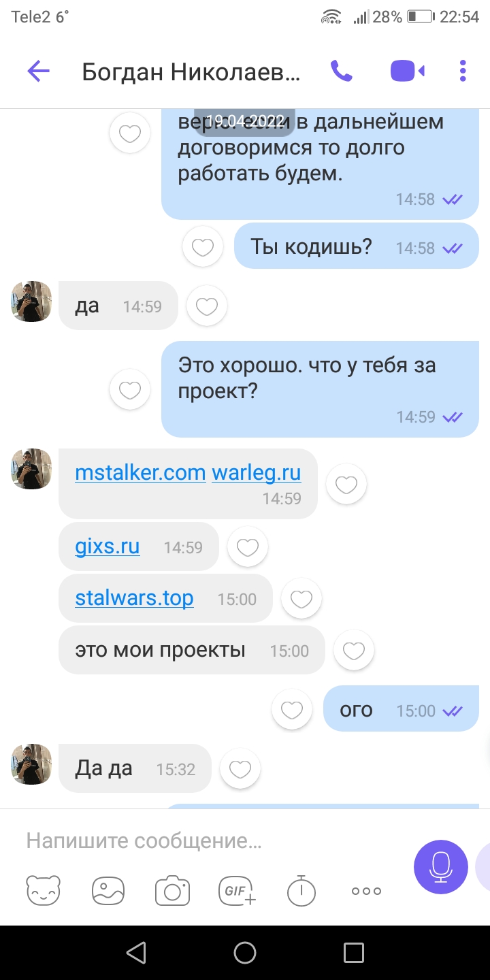Open the three-dot chat options menu

pyautogui.click(x=463, y=71)
